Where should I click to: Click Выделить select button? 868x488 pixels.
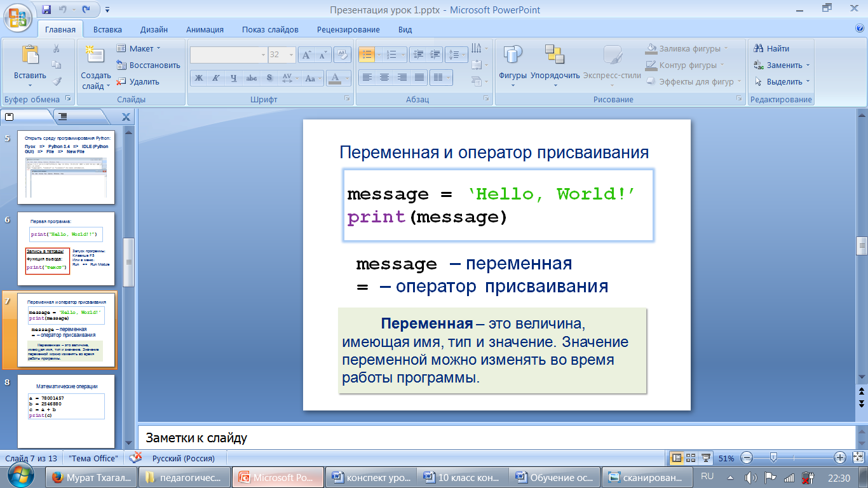tap(782, 81)
